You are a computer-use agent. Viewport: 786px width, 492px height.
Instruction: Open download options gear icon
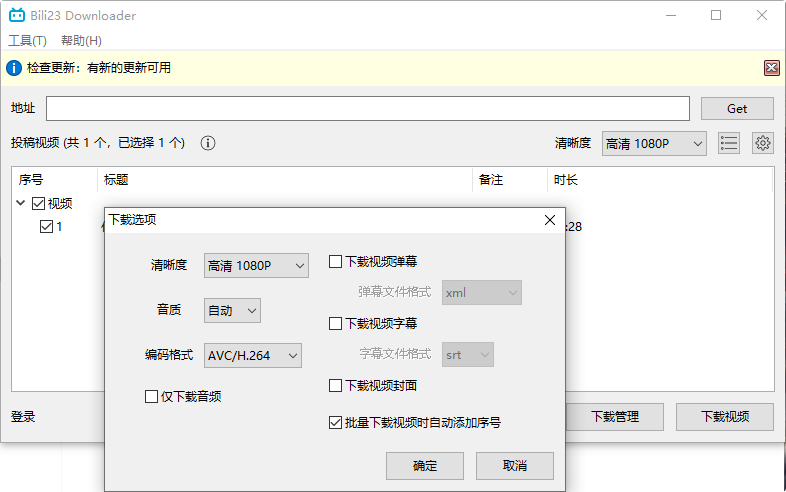[763, 143]
